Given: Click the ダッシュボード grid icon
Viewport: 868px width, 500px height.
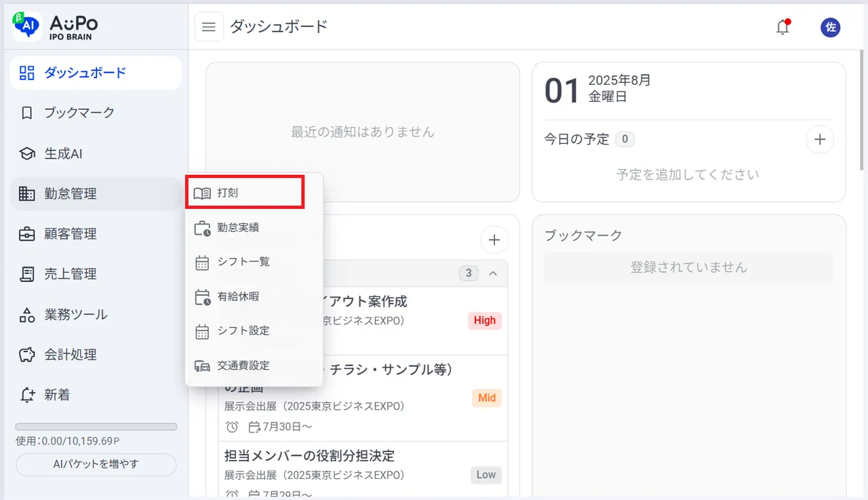Looking at the screenshot, I should click(26, 73).
